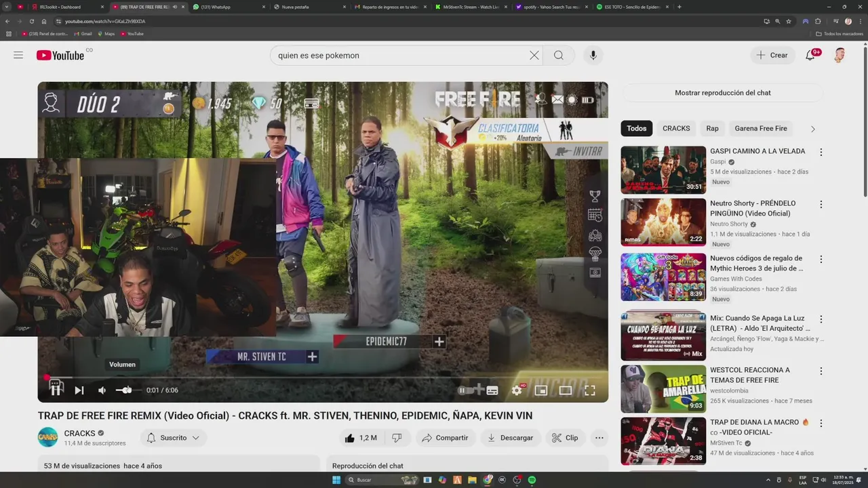868x488 pixels.
Task: Bookmark this page with the star icon
Action: pos(789,21)
